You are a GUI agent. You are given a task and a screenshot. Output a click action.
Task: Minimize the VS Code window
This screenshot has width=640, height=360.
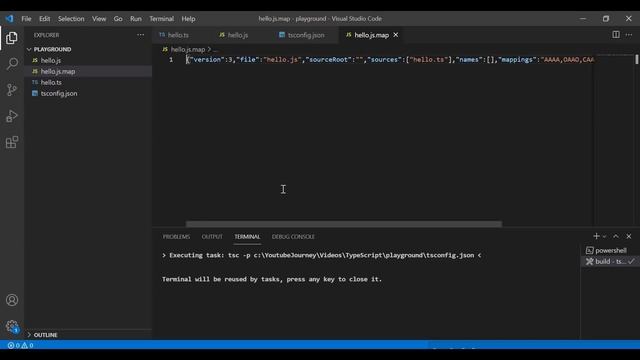[583, 19]
